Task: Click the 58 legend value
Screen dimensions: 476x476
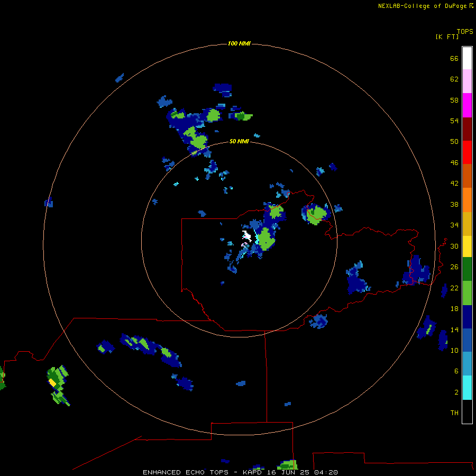Action: pos(454,100)
